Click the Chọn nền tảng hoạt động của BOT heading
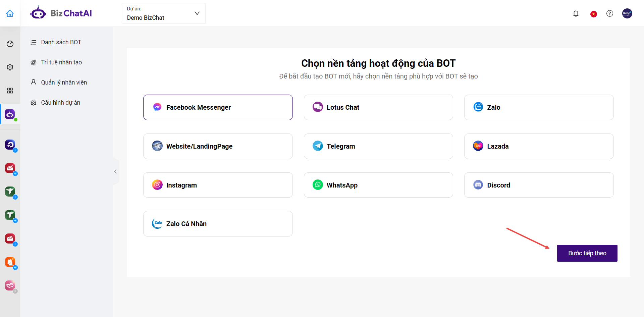Screen dimensions: 644x317 coord(378,63)
